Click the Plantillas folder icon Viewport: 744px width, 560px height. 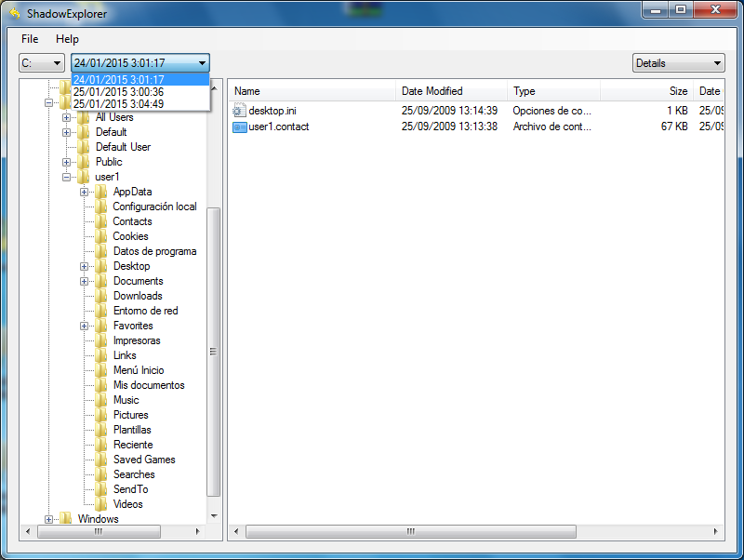[100, 430]
